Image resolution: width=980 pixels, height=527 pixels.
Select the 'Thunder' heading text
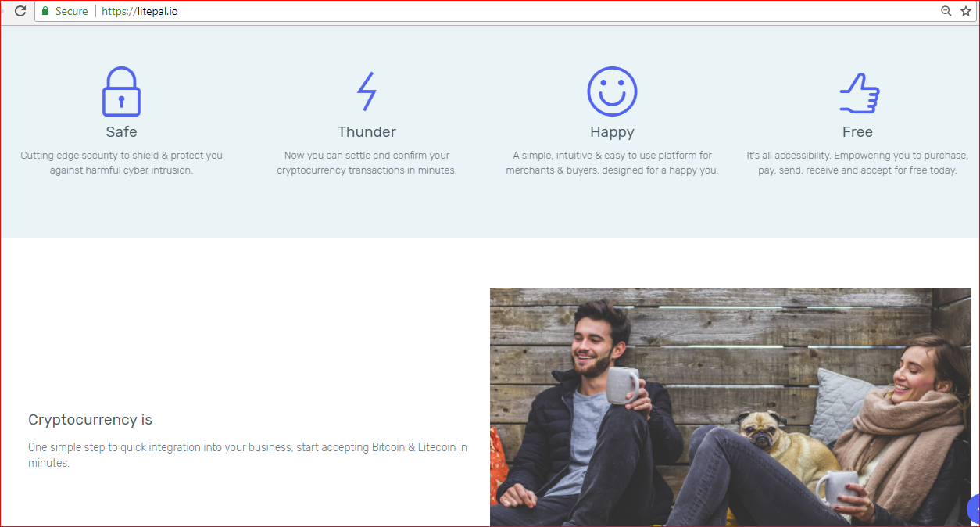point(367,132)
